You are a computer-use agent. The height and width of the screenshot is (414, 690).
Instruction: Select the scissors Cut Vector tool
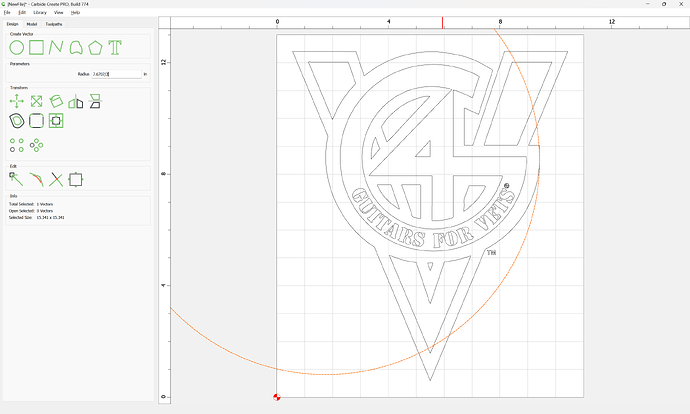click(56, 180)
